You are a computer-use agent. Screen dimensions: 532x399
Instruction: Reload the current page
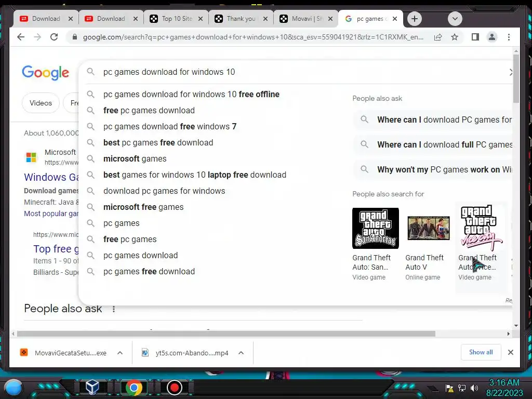click(x=54, y=37)
